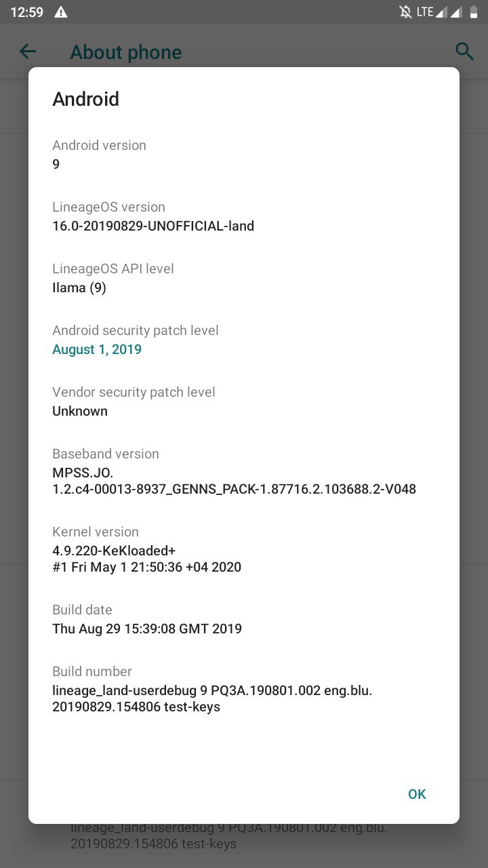This screenshot has height=868, width=488.
Task: Tap the battery icon in status bar
Action: pyautogui.click(x=473, y=12)
